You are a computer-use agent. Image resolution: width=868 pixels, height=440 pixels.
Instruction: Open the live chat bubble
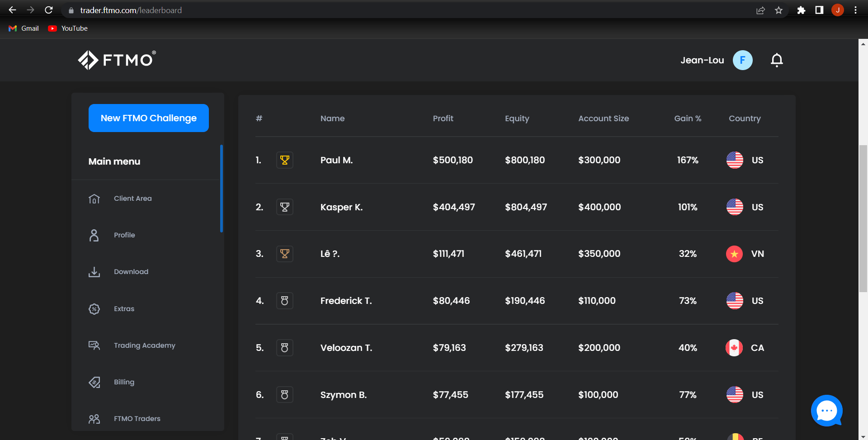826,411
